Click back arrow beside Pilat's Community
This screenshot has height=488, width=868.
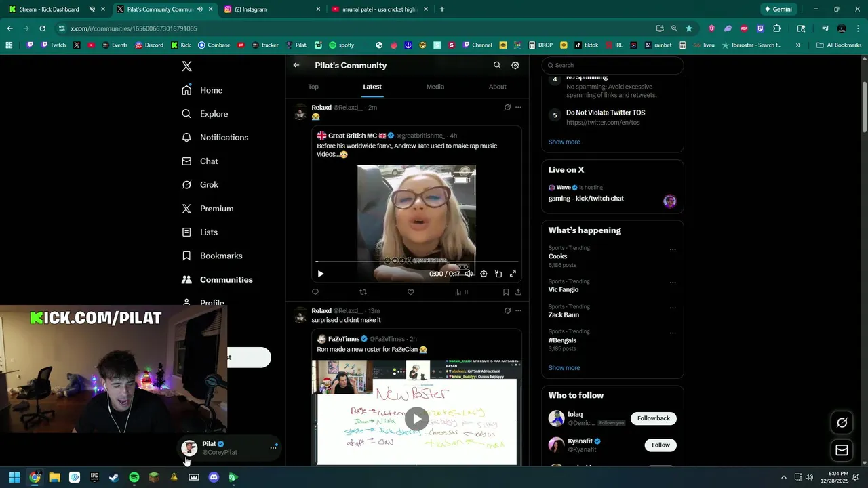tap(296, 65)
